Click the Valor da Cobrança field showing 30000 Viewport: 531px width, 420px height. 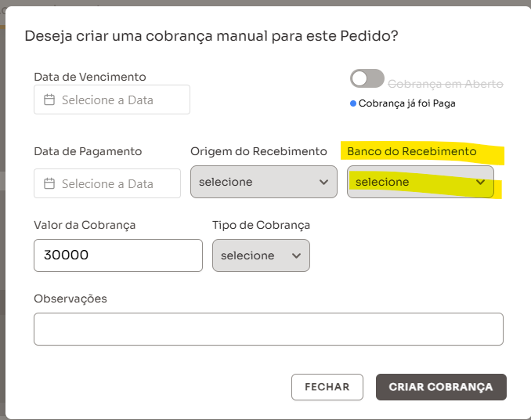click(118, 255)
